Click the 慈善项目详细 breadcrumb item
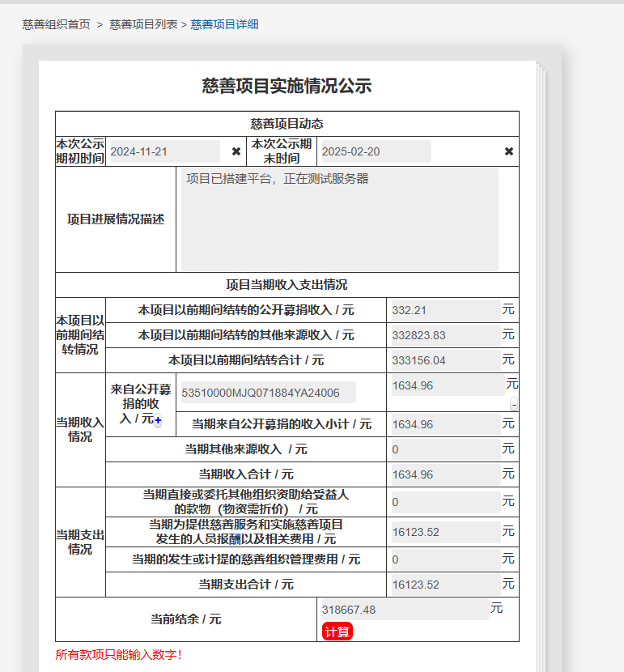Screen dimensions: 624x672 coord(224,24)
